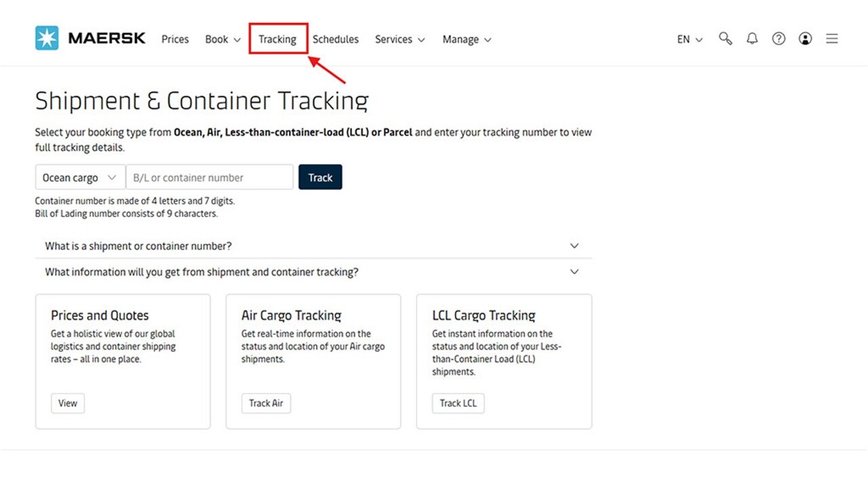Viewport: 868px width, 488px height.
Task: Open the hamburger menu icon
Action: pos(831,39)
